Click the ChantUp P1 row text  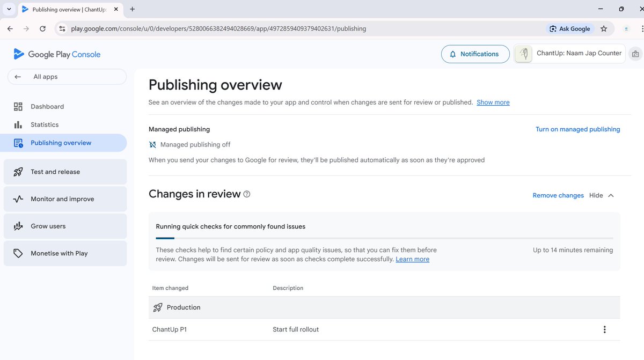point(170,329)
